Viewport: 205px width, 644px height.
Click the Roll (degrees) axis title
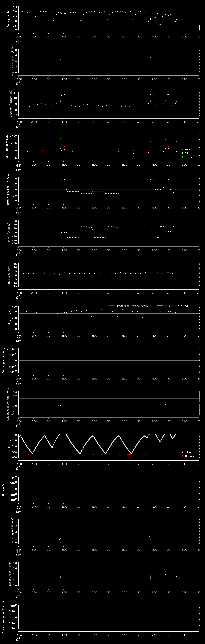pyautogui.click(x=8, y=275)
